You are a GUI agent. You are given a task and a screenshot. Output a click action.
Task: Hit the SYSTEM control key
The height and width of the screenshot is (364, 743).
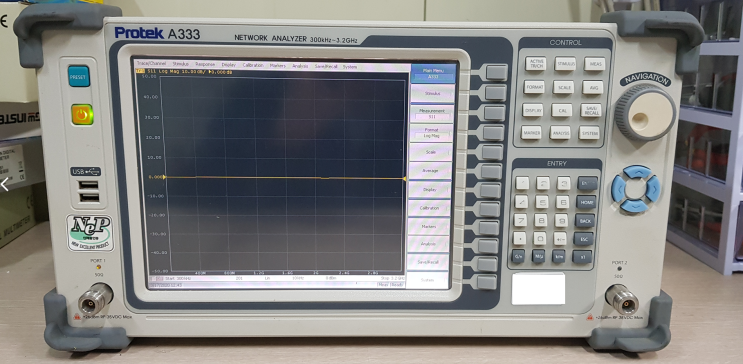point(589,133)
